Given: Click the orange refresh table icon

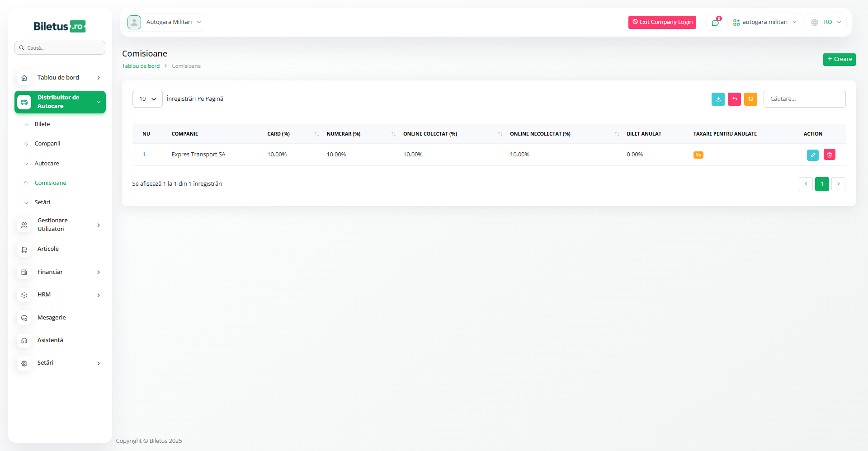Looking at the screenshot, I should tap(750, 99).
